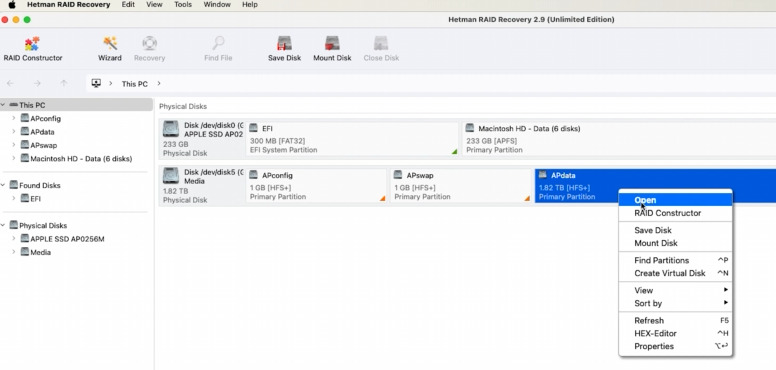Click Physical Disks drive icon in sidebar

pos(13,225)
